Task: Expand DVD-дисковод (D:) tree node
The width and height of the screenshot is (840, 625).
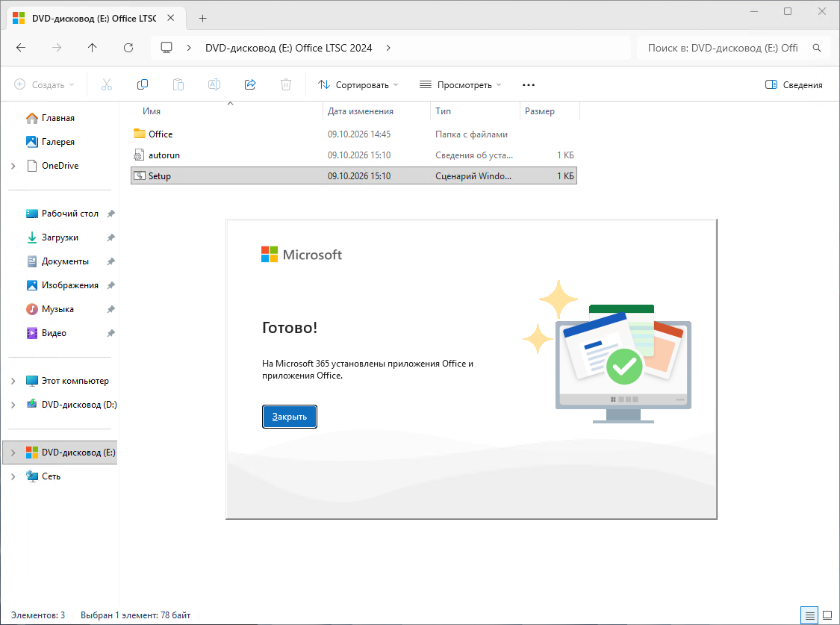Action: click(x=13, y=405)
